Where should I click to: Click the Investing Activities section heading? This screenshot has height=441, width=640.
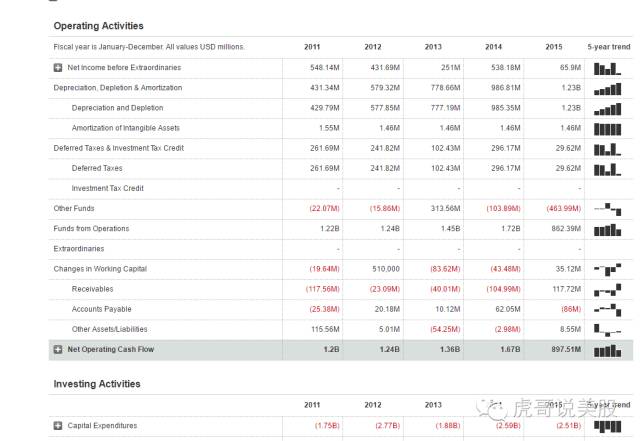point(96,384)
